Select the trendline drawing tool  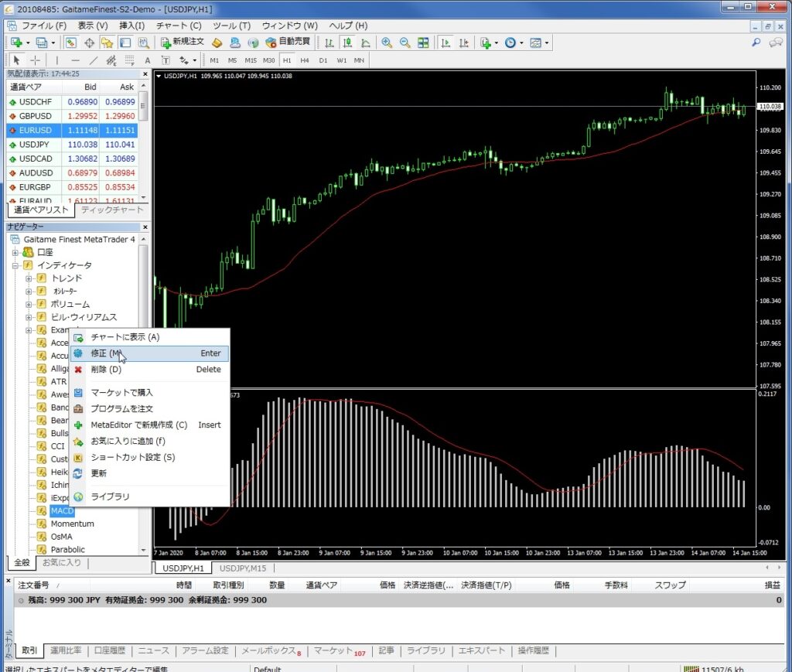[x=94, y=60]
